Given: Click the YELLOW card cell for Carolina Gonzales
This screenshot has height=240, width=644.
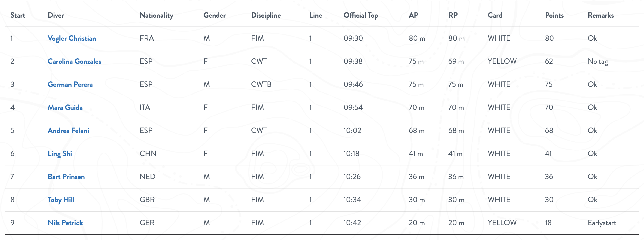Looking at the screenshot, I should (x=502, y=61).
